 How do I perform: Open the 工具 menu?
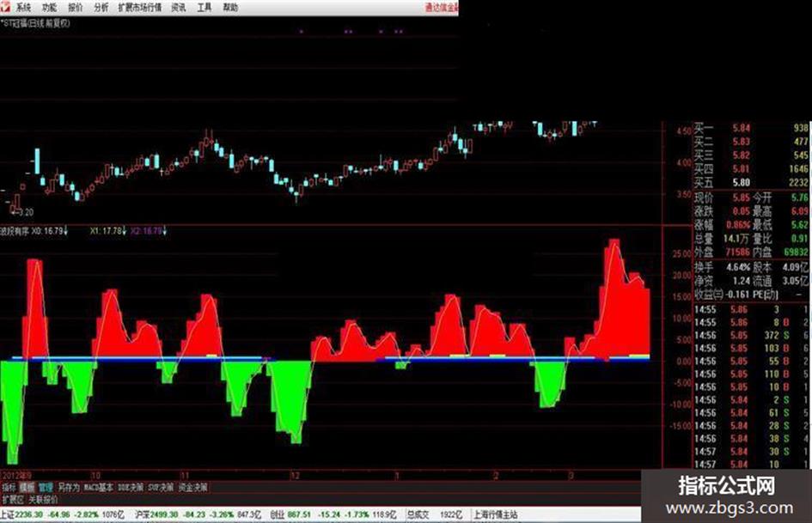point(205,7)
